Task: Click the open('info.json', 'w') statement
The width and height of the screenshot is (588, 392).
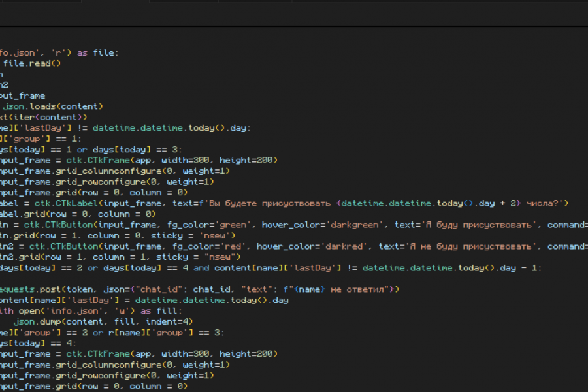Action: click(x=77, y=312)
